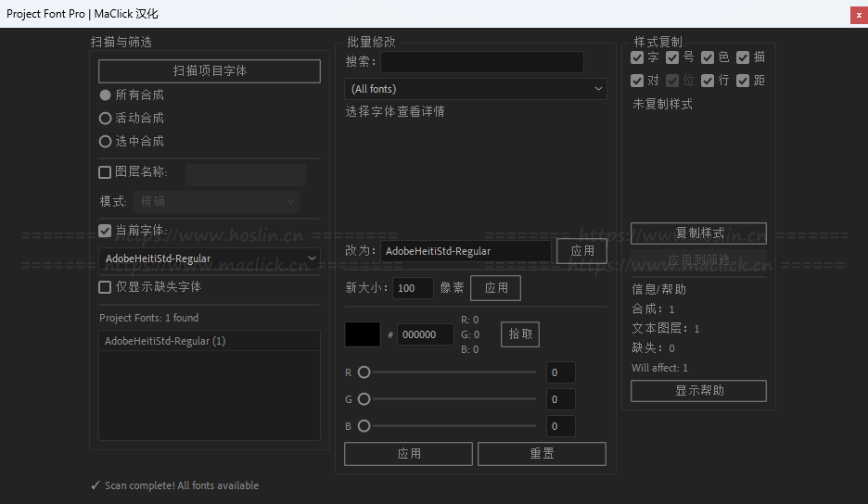Click the new size 100 input field
The height and width of the screenshot is (504, 868).
(x=413, y=288)
